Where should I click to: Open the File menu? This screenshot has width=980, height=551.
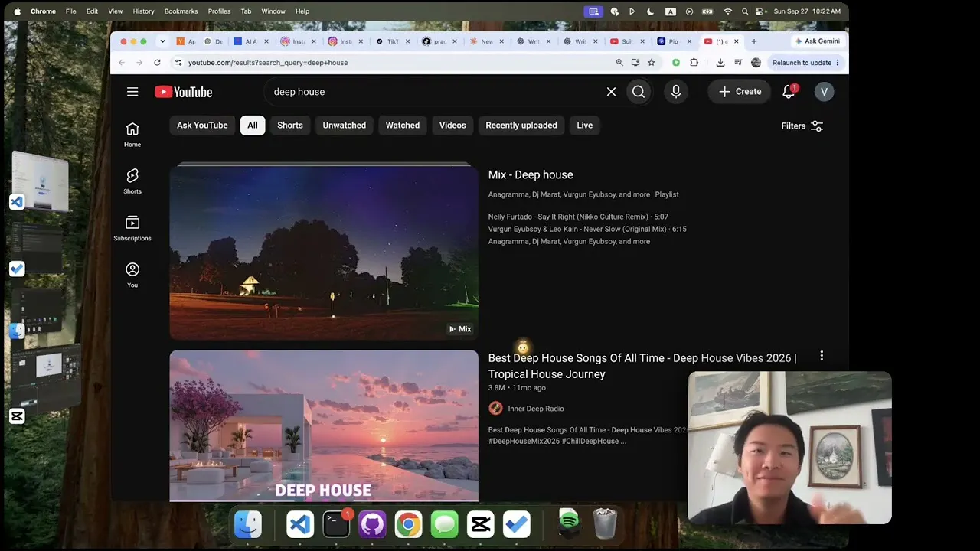71,11
